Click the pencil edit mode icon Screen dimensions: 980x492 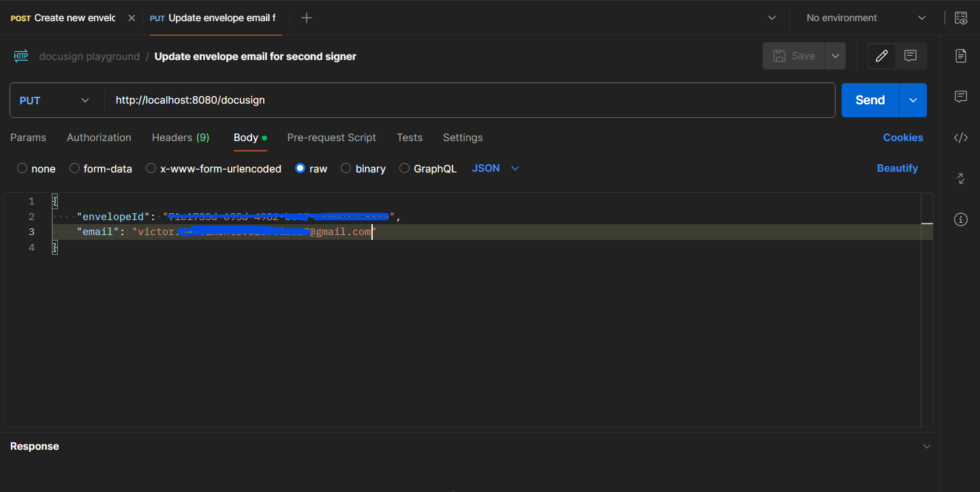point(882,56)
